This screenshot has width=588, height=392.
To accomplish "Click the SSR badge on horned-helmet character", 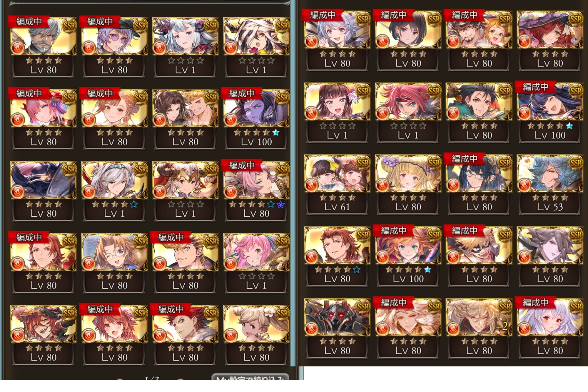I will pyautogui.click(x=211, y=169).
